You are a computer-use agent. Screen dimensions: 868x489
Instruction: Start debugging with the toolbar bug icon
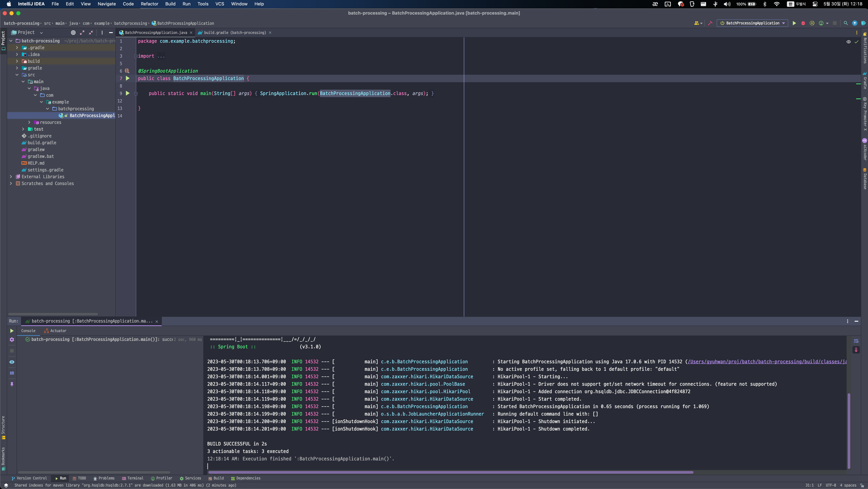pos(803,23)
